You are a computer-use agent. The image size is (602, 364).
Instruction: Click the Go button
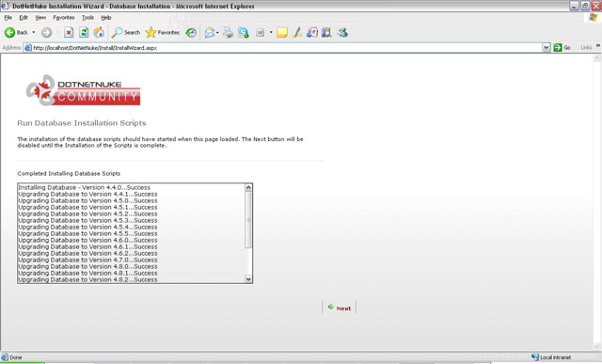[x=562, y=48]
